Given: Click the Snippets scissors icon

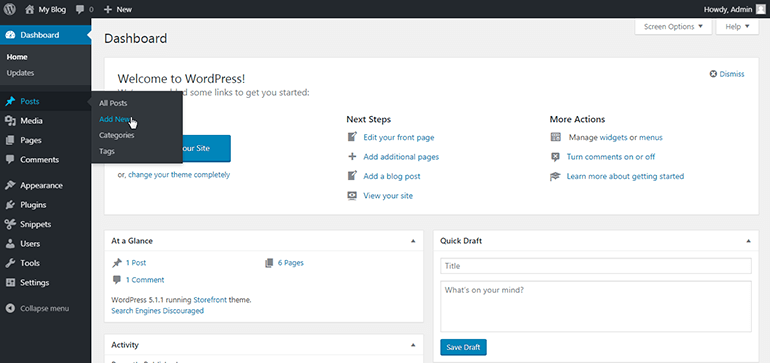Looking at the screenshot, I should [x=10, y=224].
